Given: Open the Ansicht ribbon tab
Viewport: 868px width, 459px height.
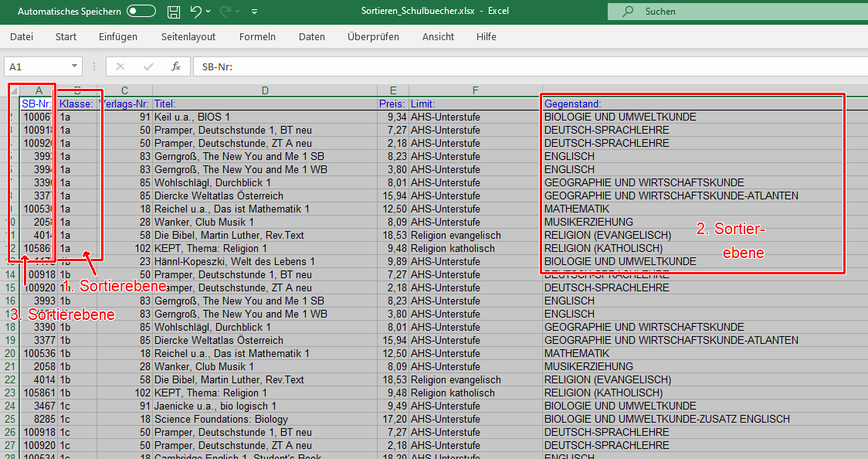Looking at the screenshot, I should 438,36.
